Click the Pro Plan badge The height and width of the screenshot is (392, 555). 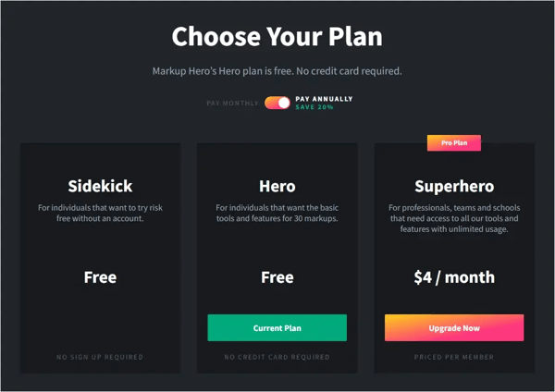(x=454, y=143)
